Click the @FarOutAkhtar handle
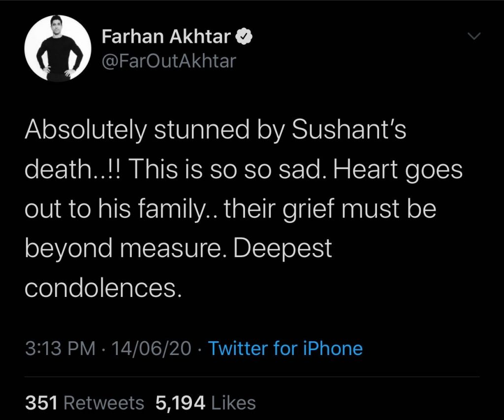Viewport: 504px width, 420px height. point(168,61)
